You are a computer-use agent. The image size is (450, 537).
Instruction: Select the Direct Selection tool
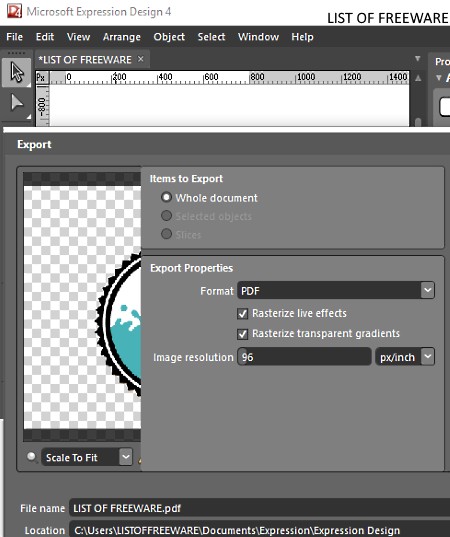point(17,103)
